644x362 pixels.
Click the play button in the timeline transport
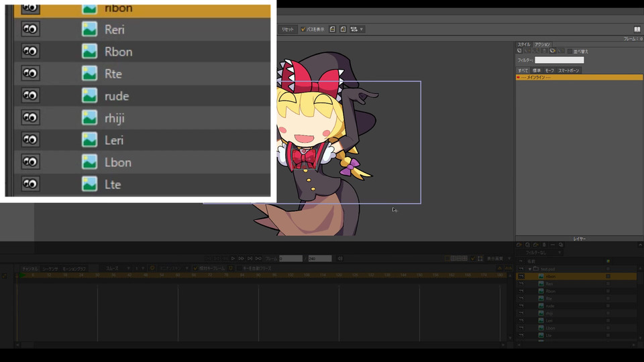[x=233, y=259]
